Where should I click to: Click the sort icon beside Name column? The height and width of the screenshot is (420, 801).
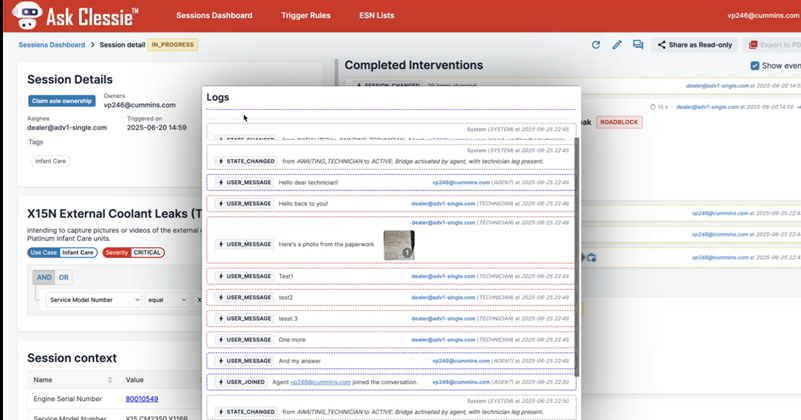click(110, 380)
